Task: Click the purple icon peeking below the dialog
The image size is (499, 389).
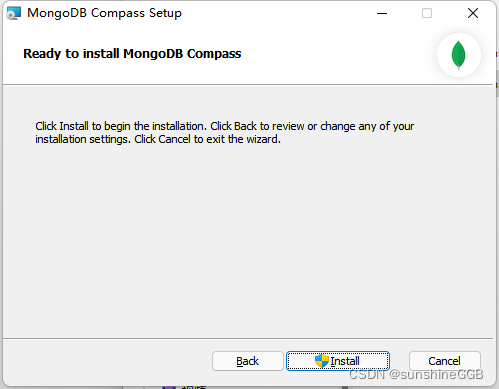Action: (x=169, y=387)
